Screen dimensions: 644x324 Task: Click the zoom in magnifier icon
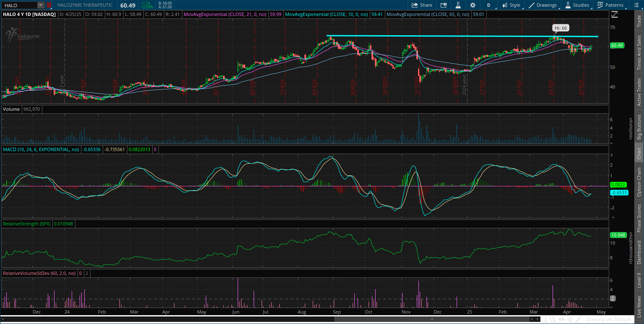coord(553,320)
